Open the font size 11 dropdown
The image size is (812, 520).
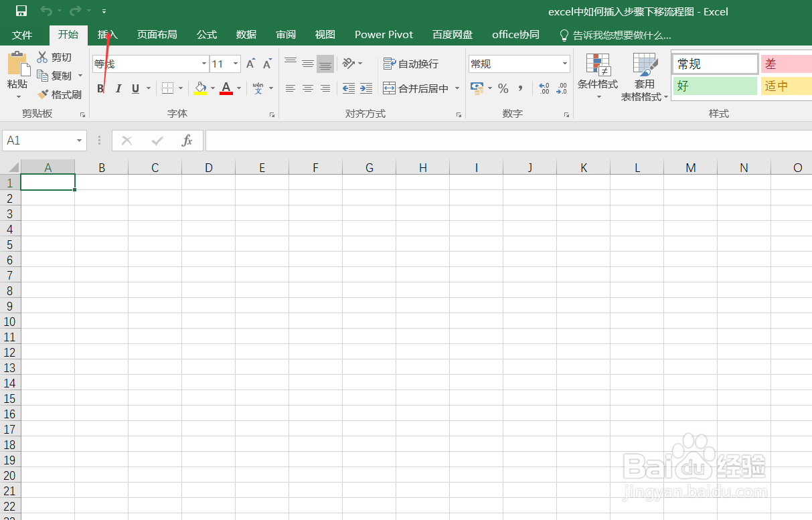pyautogui.click(x=236, y=64)
